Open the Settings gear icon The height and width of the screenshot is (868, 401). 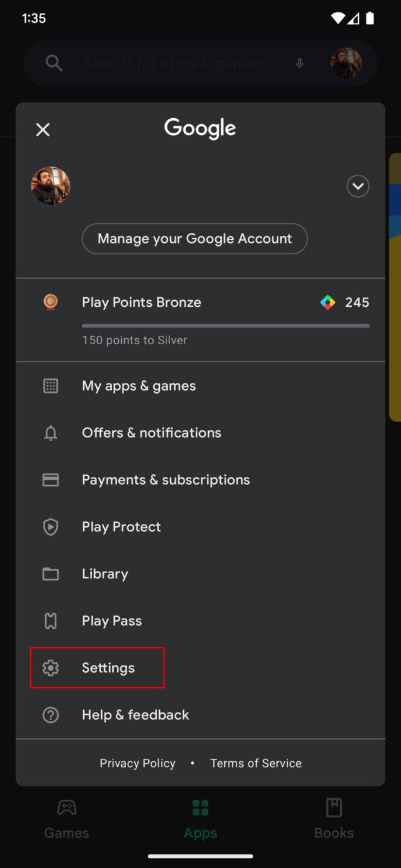(x=50, y=668)
